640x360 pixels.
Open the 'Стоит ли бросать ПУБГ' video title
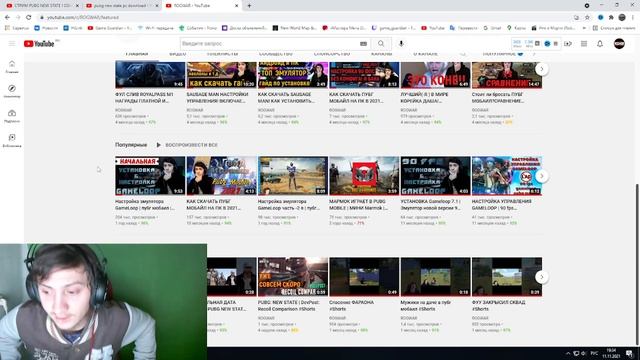click(498, 97)
